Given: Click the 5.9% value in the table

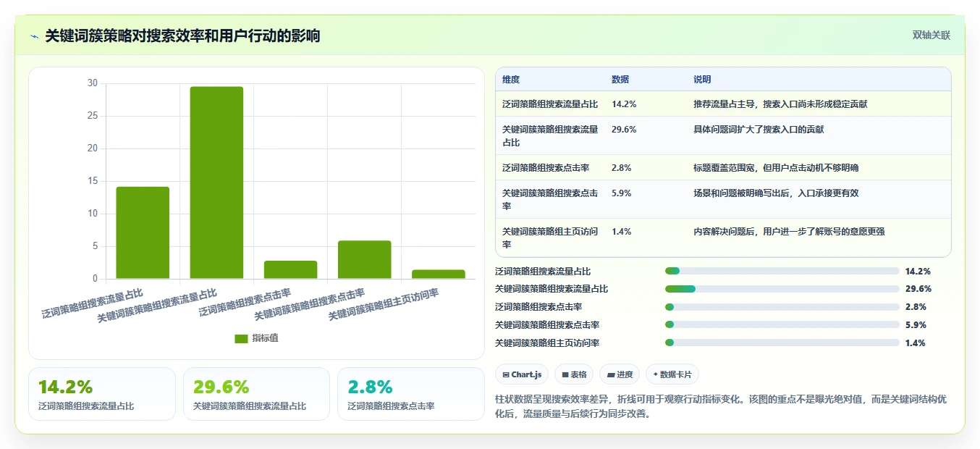Looking at the screenshot, I should click(x=622, y=193).
